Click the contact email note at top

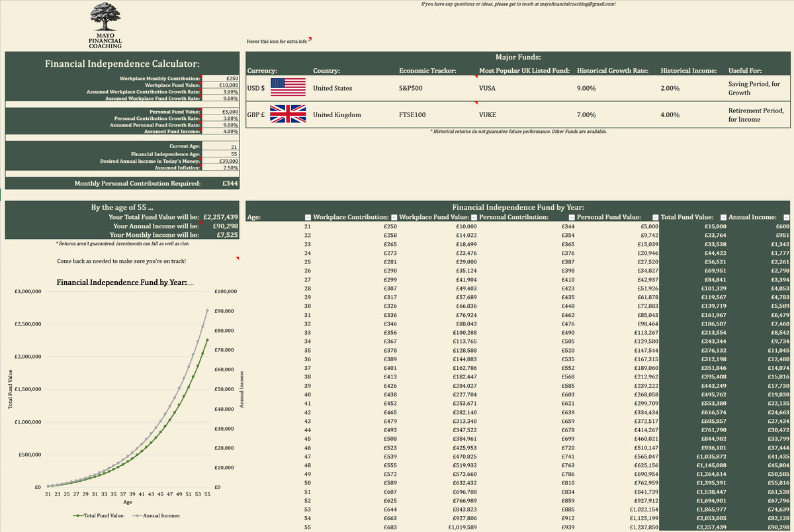click(x=518, y=4)
